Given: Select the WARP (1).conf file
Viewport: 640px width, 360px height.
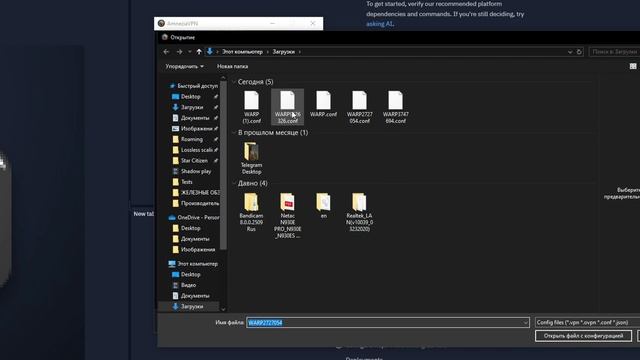Looking at the screenshot, I should tap(251, 107).
